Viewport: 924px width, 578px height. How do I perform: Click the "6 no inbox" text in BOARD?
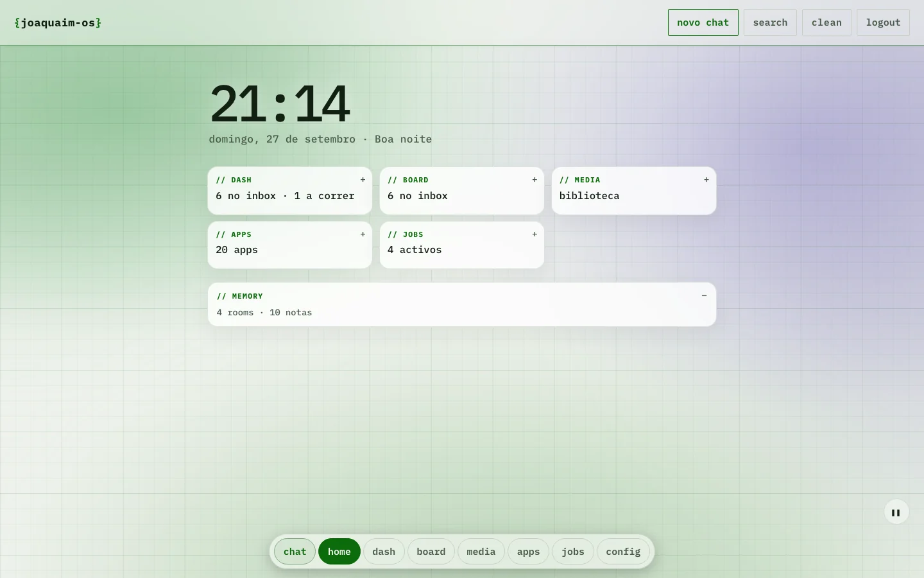point(418,196)
